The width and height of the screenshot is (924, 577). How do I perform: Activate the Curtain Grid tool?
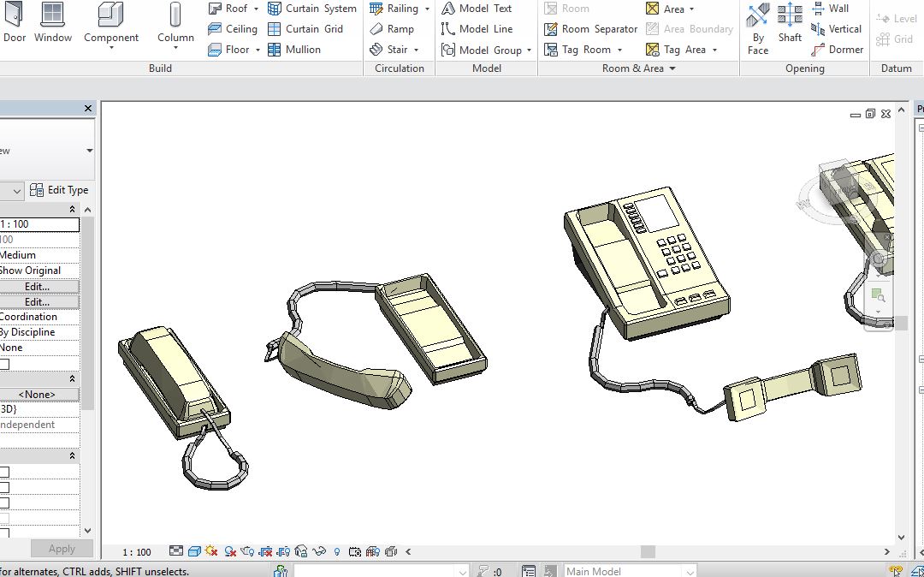pos(305,29)
